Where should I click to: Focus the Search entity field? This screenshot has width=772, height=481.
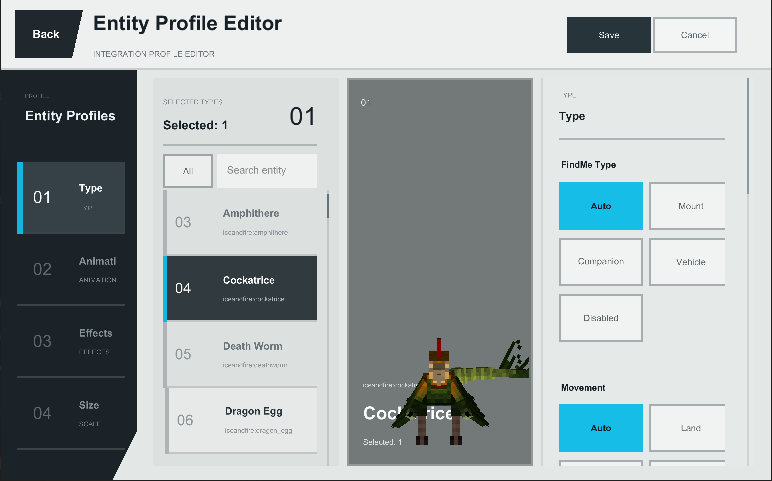[267, 171]
